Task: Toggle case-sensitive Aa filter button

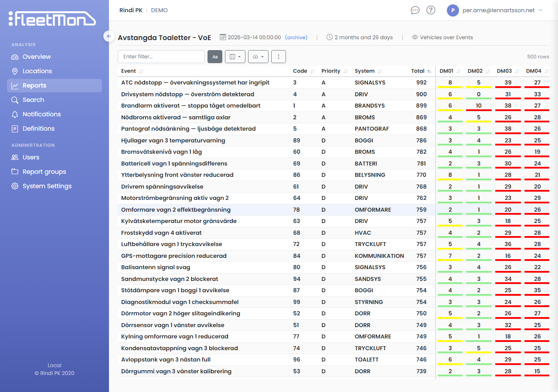Action: click(x=215, y=57)
